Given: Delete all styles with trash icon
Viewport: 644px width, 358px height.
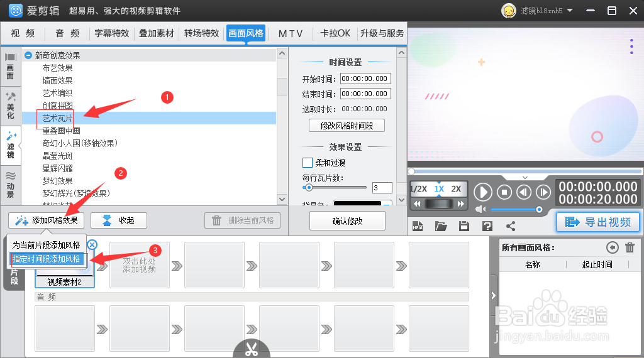Looking at the screenshot, I should pos(630,247).
